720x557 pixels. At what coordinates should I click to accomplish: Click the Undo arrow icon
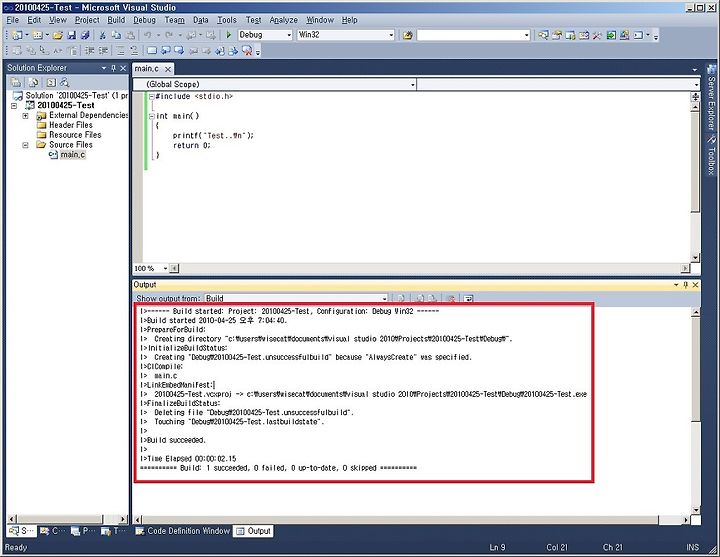(x=148, y=35)
